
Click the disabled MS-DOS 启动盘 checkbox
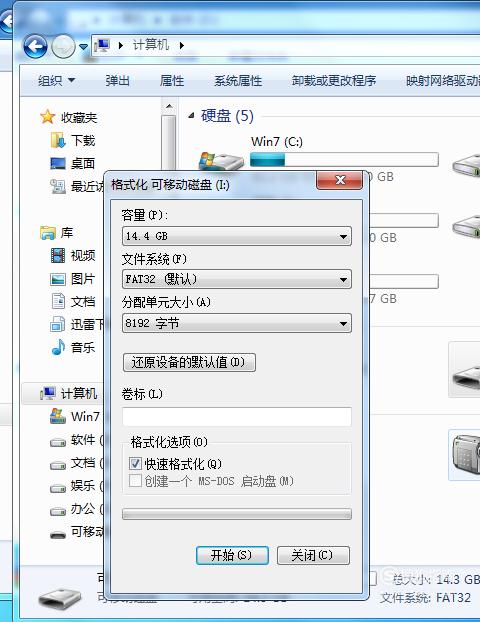click(135, 481)
